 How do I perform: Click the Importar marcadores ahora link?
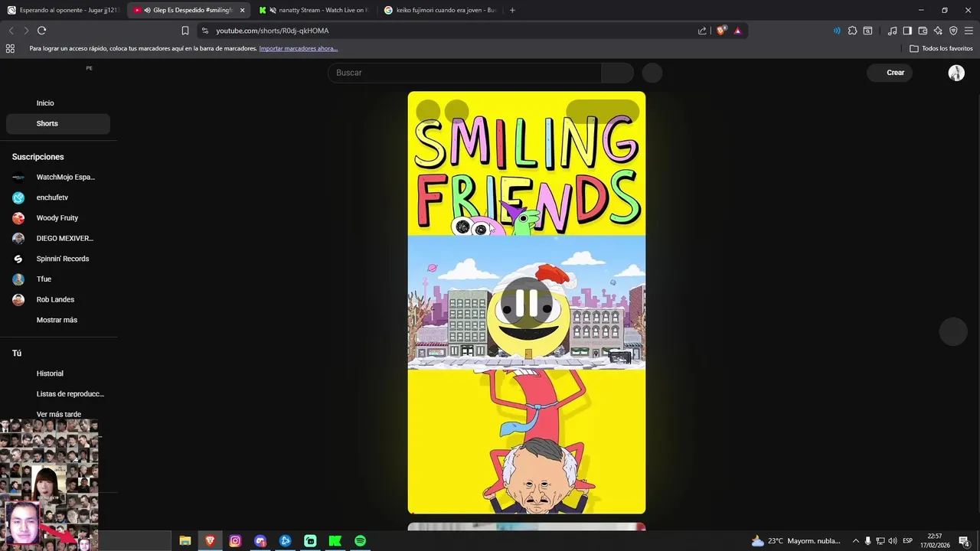coord(298,48)
